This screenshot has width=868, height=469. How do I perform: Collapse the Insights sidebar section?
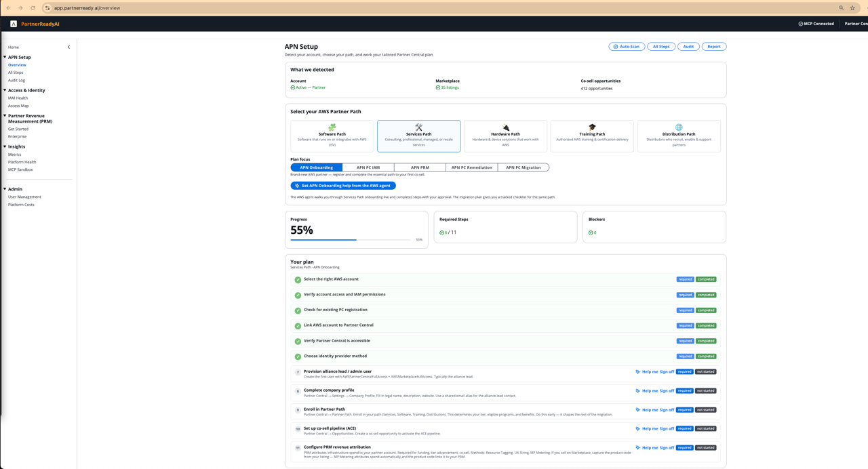5,146
